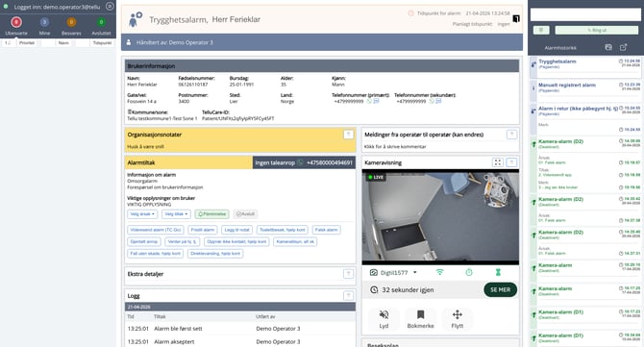Open the Ubesvarte alarms tab

[x=16, y=25]
